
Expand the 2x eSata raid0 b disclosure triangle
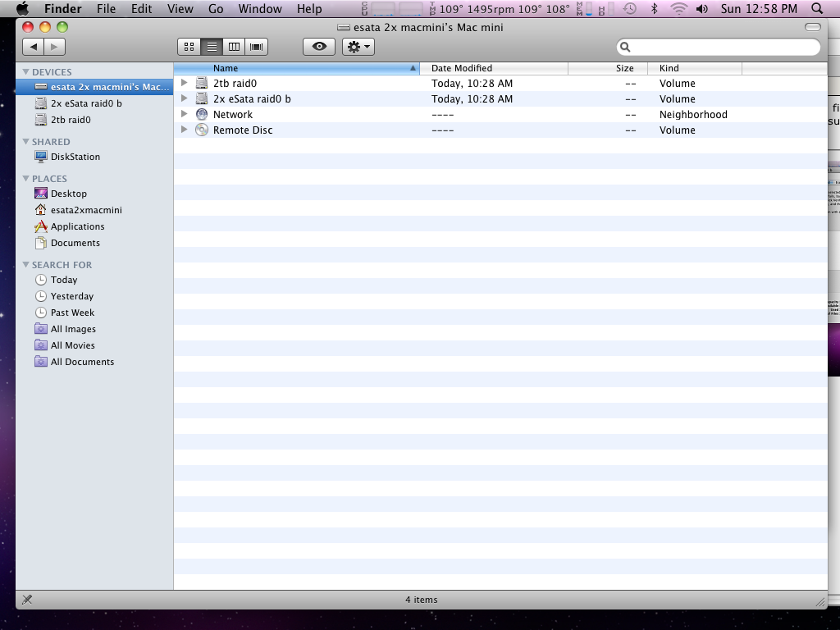[x=185, y=98]
